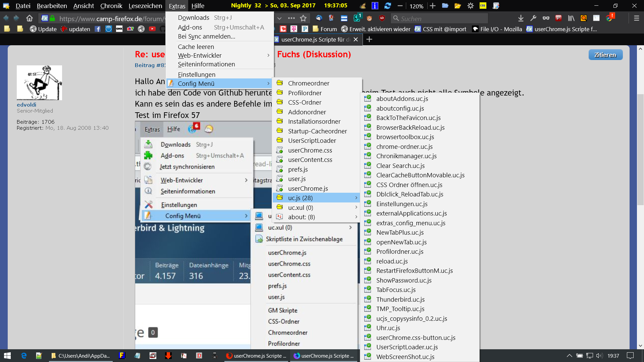This screenshot has height=362, width=644.
Task: Click the Facebook bookmark icon
Action: click(x=98, y=29)
